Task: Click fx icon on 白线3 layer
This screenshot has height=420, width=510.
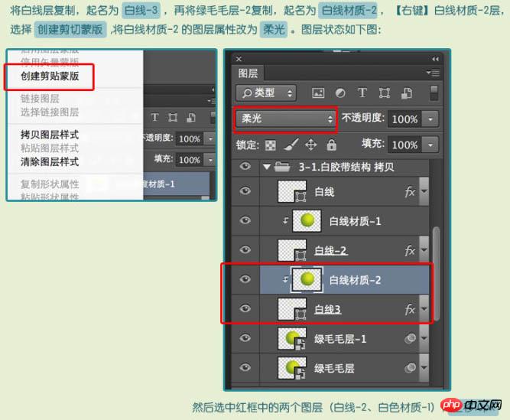Action: [x=410, y=309]
